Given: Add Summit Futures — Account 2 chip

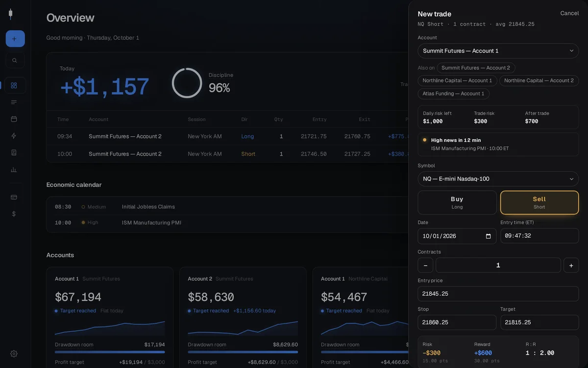Looking at the screenshot, I should click(476, 68).
